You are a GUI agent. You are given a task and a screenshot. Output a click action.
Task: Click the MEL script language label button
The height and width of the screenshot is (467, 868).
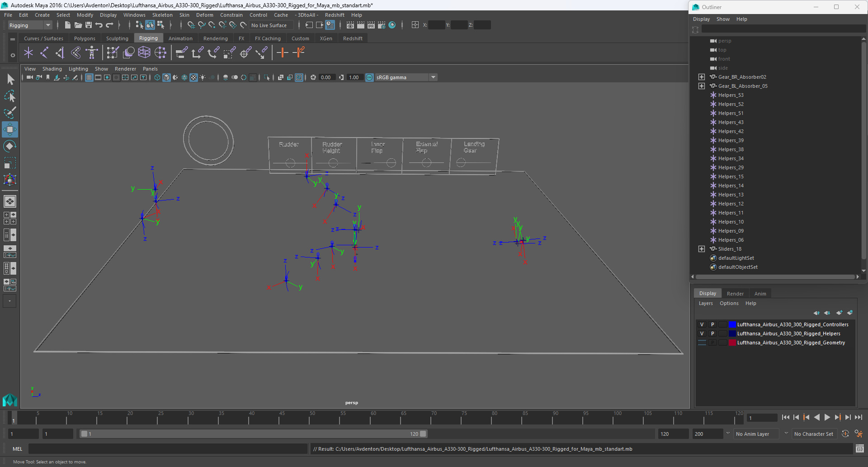click(x=17, y=449)
